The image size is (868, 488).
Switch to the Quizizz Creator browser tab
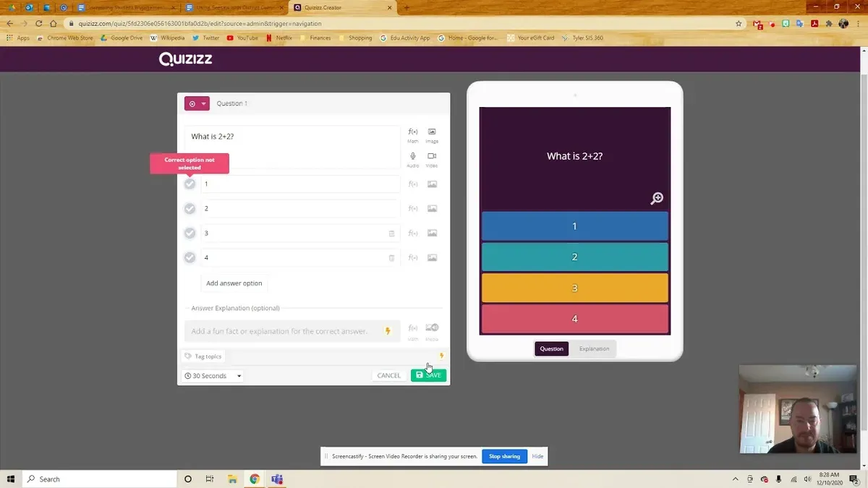342,7
